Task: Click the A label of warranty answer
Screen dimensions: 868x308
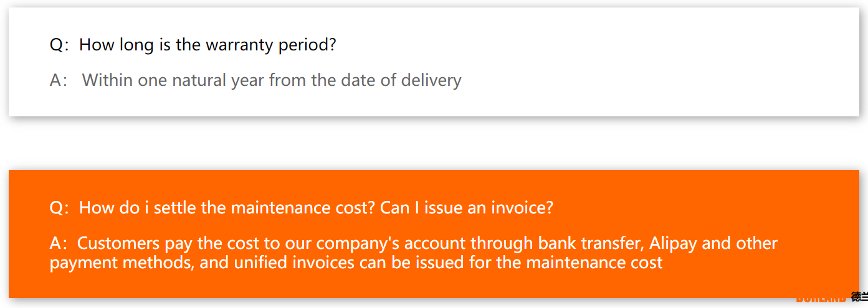Action: point(57,81)
